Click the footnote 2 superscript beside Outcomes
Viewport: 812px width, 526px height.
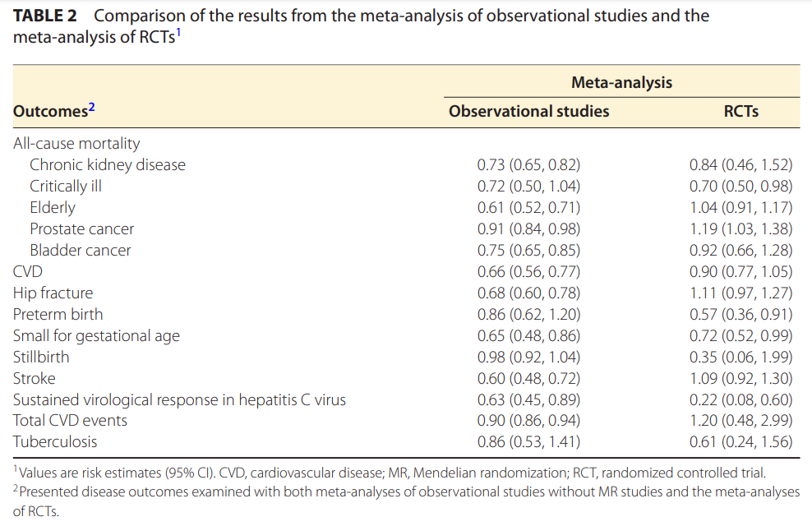pyautogui.click(x=92, y=107)
